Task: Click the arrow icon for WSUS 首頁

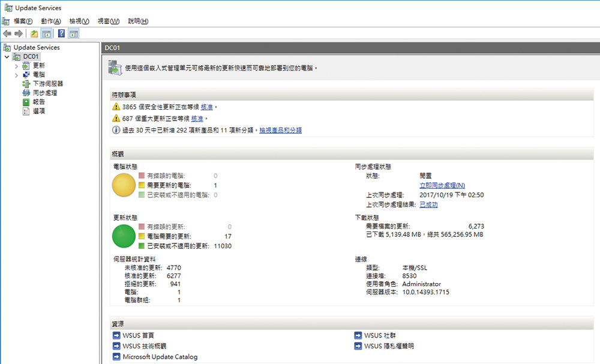Action: point(116,335)
